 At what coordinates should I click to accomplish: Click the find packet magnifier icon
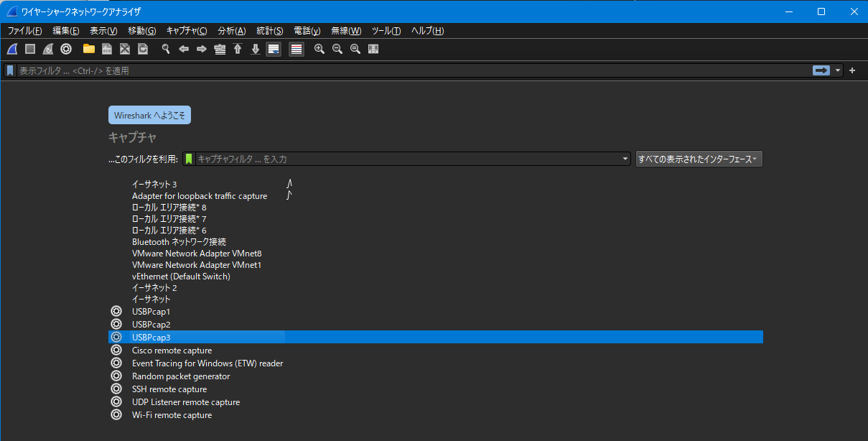[166, 49]
